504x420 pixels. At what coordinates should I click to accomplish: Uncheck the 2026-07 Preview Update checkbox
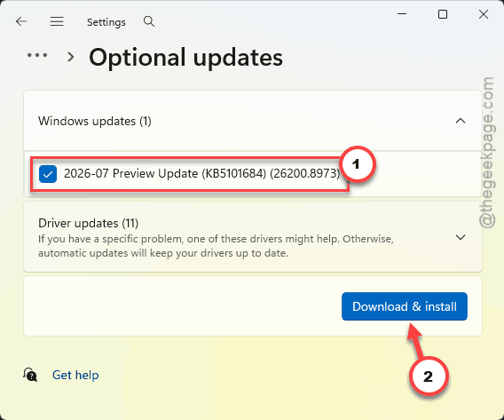pos(48,174)
